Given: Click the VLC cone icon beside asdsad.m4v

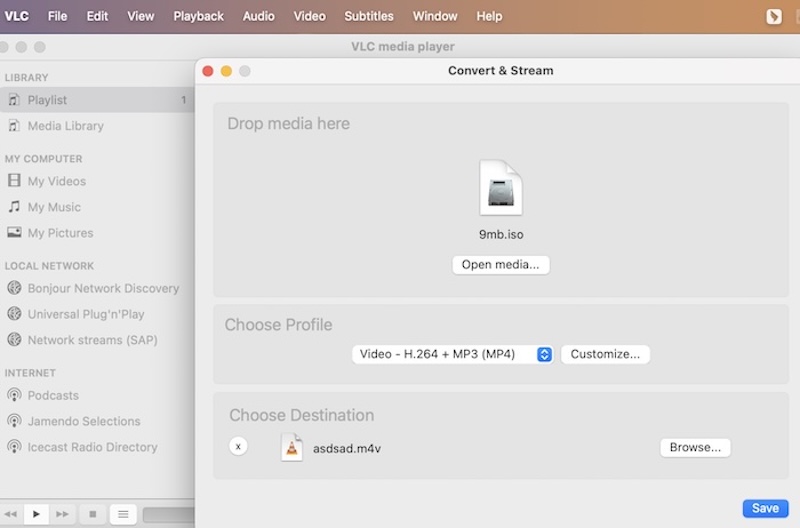Looking at the screenshot, I should [x=291, y=447].
